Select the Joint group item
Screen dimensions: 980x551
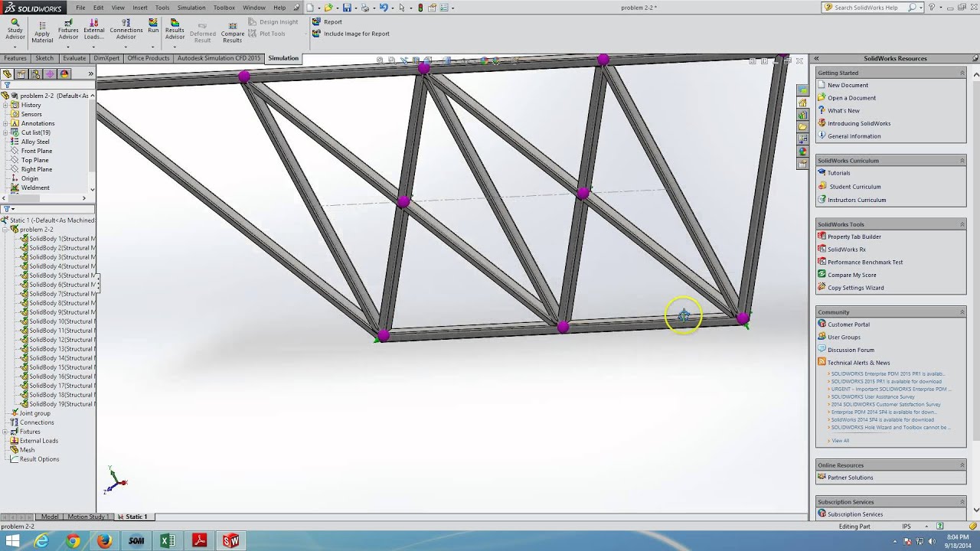point(35,413)
